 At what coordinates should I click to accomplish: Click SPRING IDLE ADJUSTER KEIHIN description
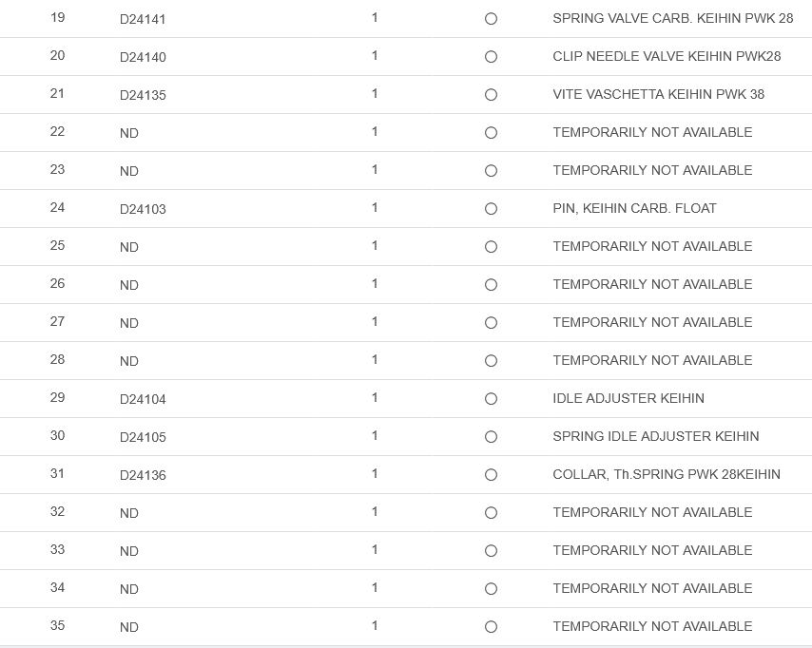(655, 436)
